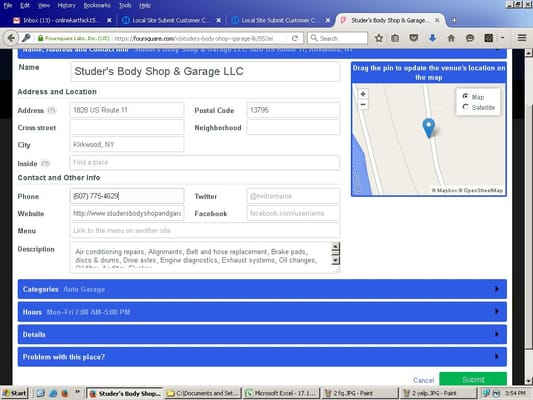Open downloads with blue arrow icon
The width and height of the screenshot is (533, 400).
click(x=432, y=38)
